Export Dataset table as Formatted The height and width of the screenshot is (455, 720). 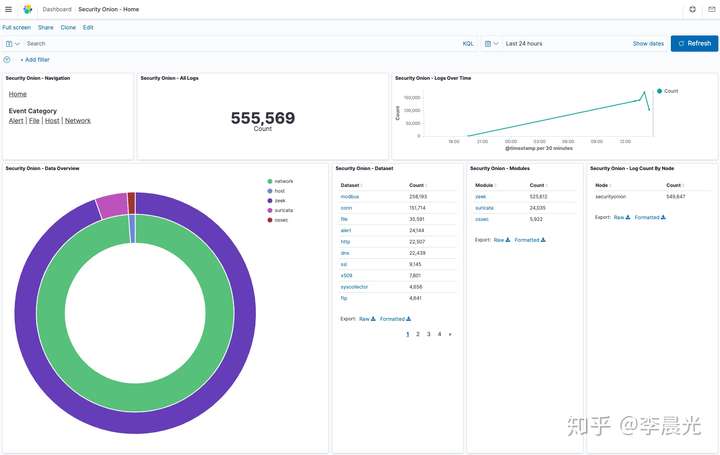pyautogui.click(x=395, y=319)
